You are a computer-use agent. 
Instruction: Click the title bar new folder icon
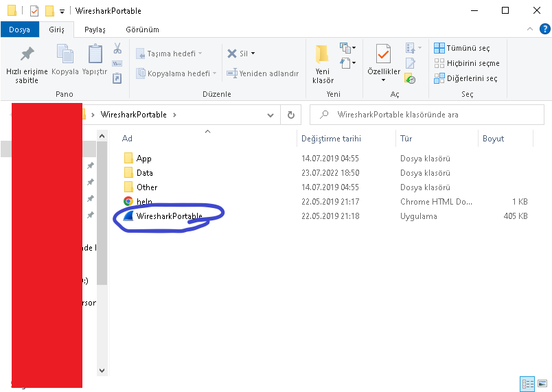tap(49, 11)
